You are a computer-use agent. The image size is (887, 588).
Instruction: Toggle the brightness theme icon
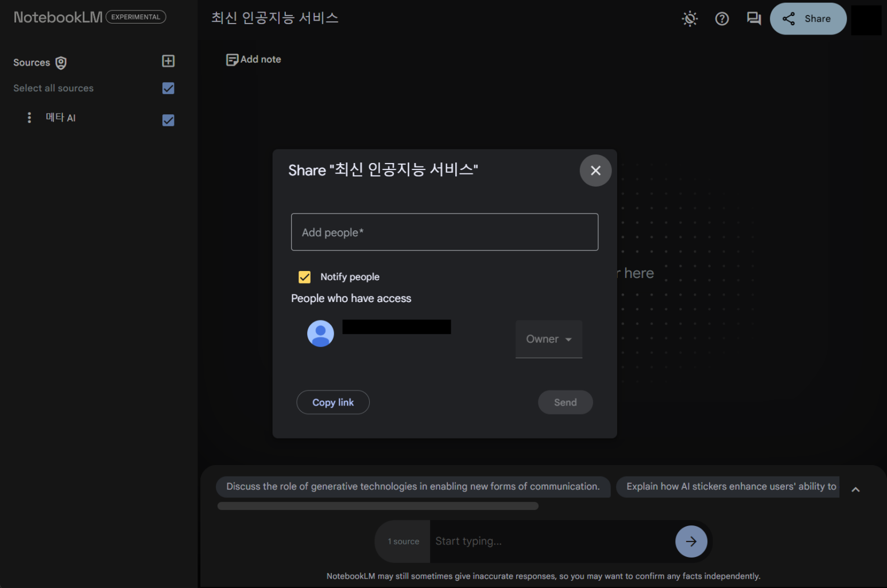click(x=690, y=19)
